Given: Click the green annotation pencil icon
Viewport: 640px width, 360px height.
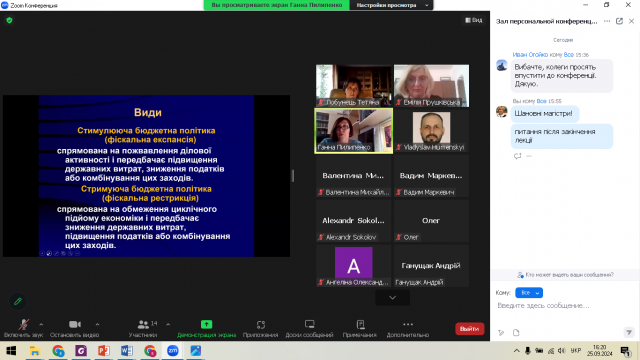Looking at the screenshot, I should (18, 301).
